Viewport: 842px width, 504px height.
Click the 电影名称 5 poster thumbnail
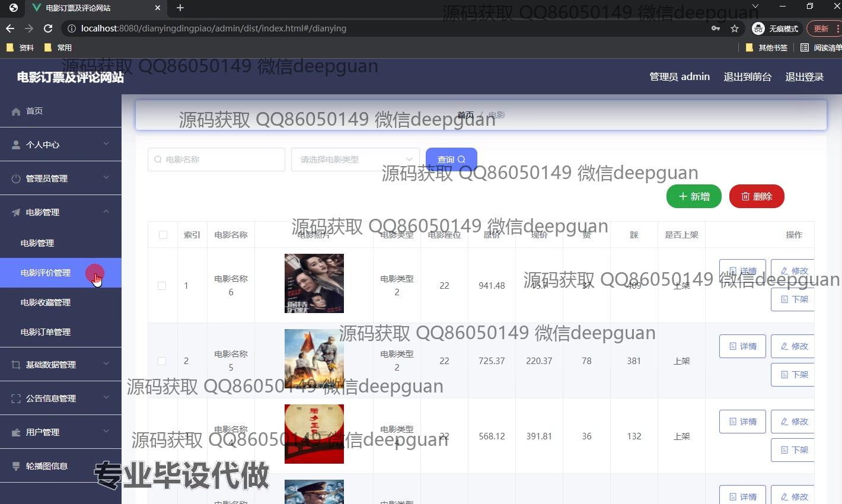point(314,359)
